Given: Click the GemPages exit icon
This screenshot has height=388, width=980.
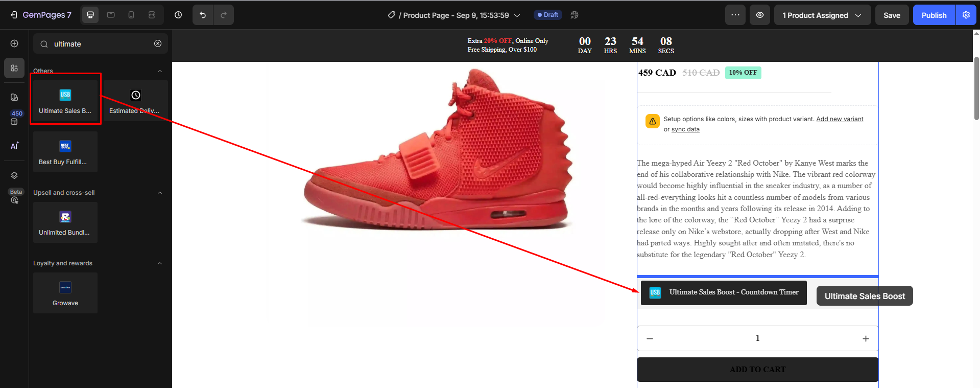Looking at the screenshot, I should [x=13, y=15].
